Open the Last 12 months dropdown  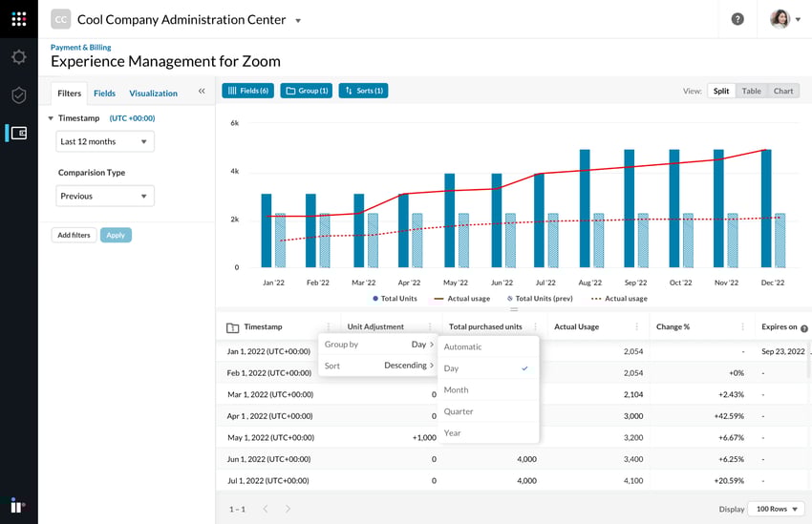click(105, 141)
